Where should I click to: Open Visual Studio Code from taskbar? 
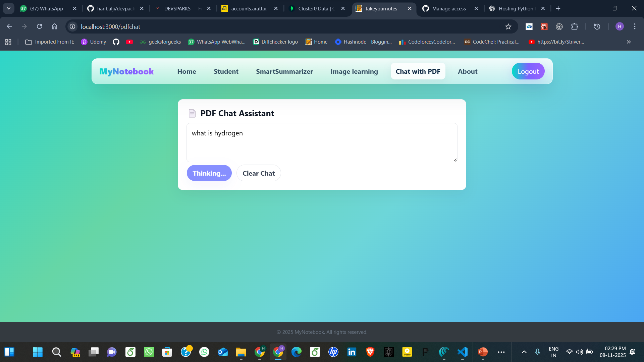pos(463,352)
